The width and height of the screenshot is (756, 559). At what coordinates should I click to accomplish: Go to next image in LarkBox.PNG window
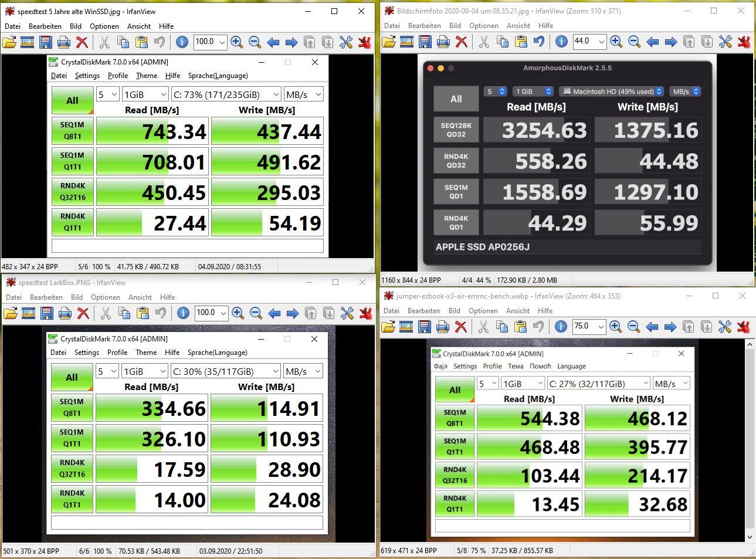292,313
